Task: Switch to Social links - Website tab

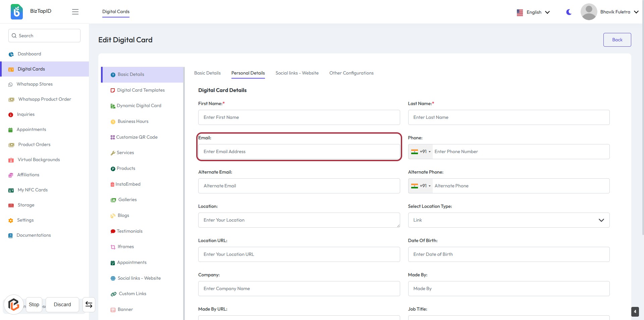Action: point(297,73)
